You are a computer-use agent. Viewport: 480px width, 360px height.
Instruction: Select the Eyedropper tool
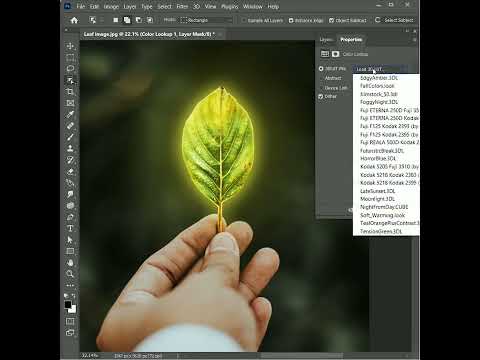click(70, 114)
